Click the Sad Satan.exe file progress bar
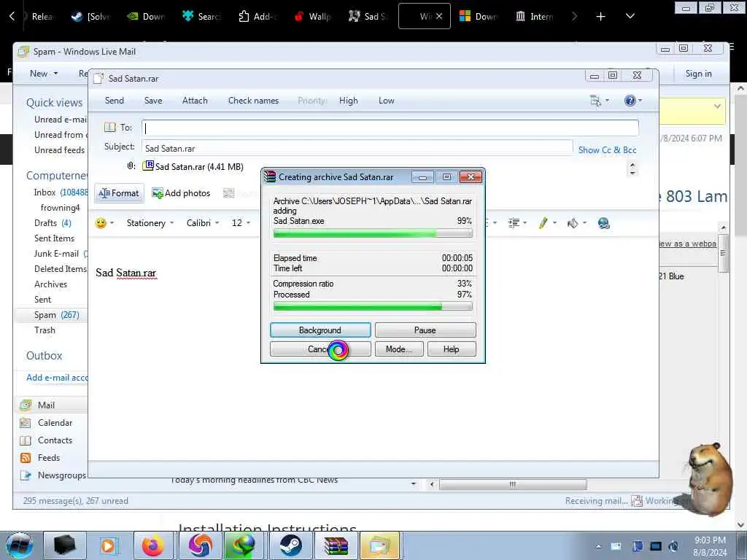This screenshot has width=747, height=560. coord(373,233)
